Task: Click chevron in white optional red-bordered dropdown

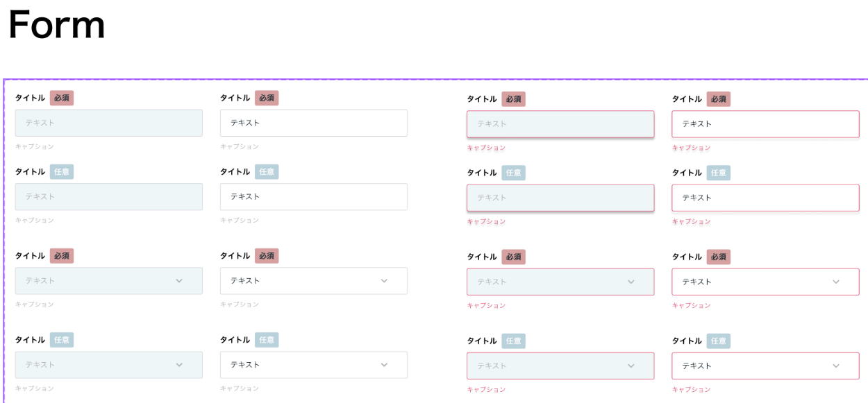Action: pos(835,366)
